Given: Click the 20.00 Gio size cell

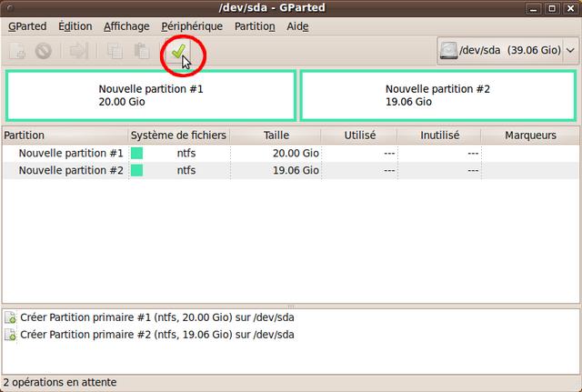Looking at the screenshot, I should pyautogui.click(x=296, y=154).
